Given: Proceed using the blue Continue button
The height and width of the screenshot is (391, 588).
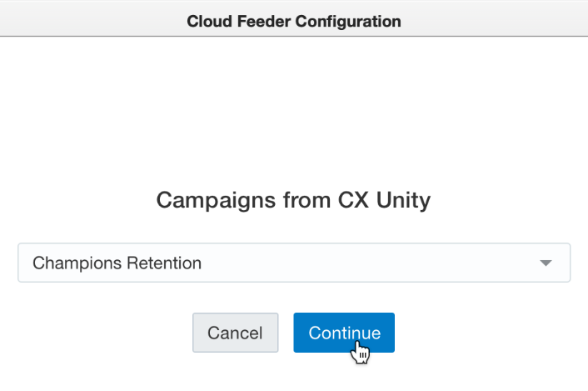Looking at the screenshot, I should [344, 333].
